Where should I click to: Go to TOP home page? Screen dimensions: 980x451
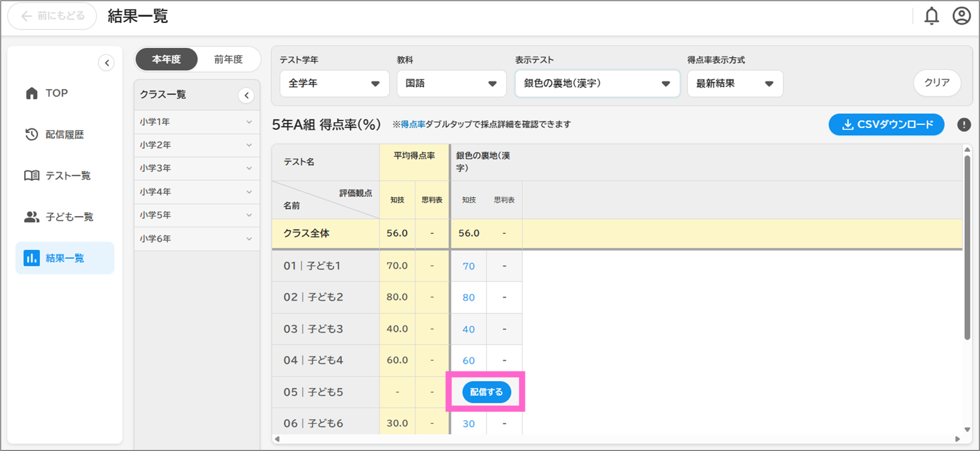click(x=56, y=93)
